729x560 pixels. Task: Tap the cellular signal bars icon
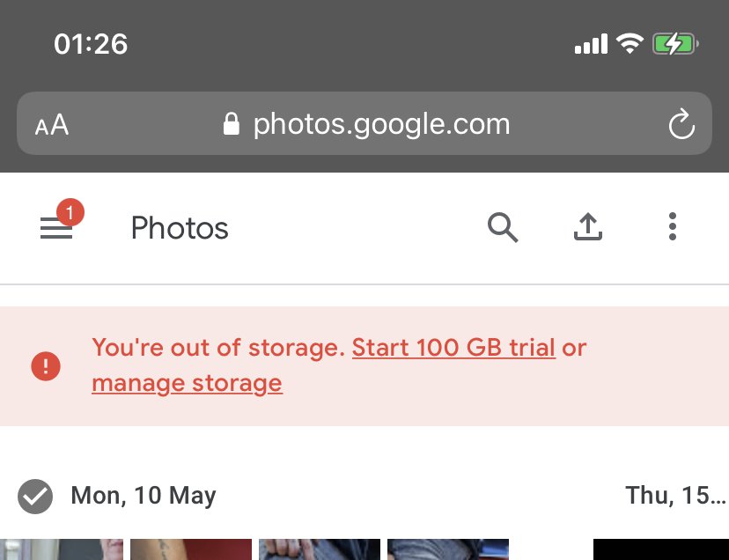point(591,44)
